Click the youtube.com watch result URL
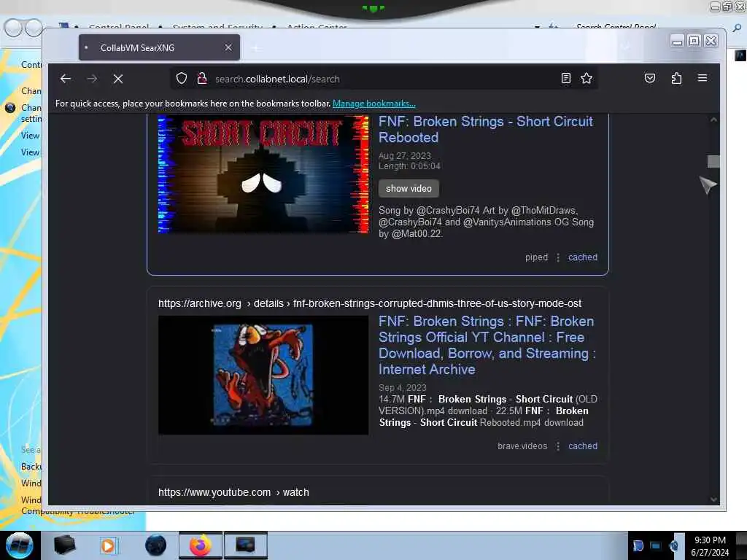The width and height of the screenshot is (747, 560). click(x=233, y=492)
